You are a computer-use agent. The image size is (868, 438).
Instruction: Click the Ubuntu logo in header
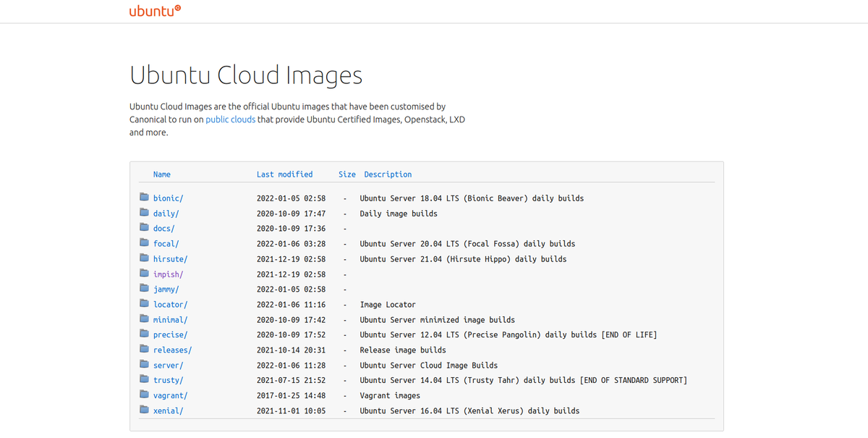155,11
